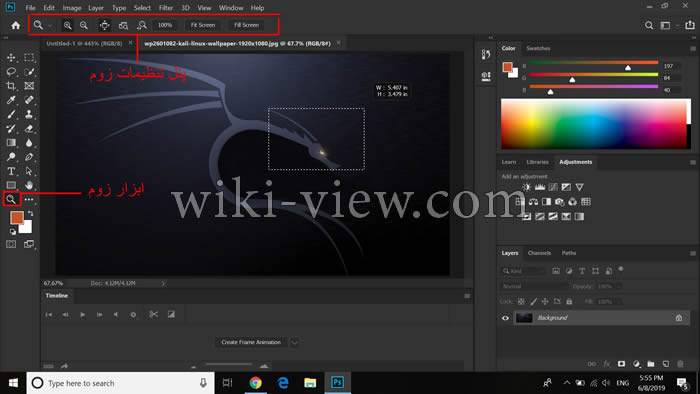700x394 pixels.
Task: Open Adjustments panel options menu
Action: point(692,162)
